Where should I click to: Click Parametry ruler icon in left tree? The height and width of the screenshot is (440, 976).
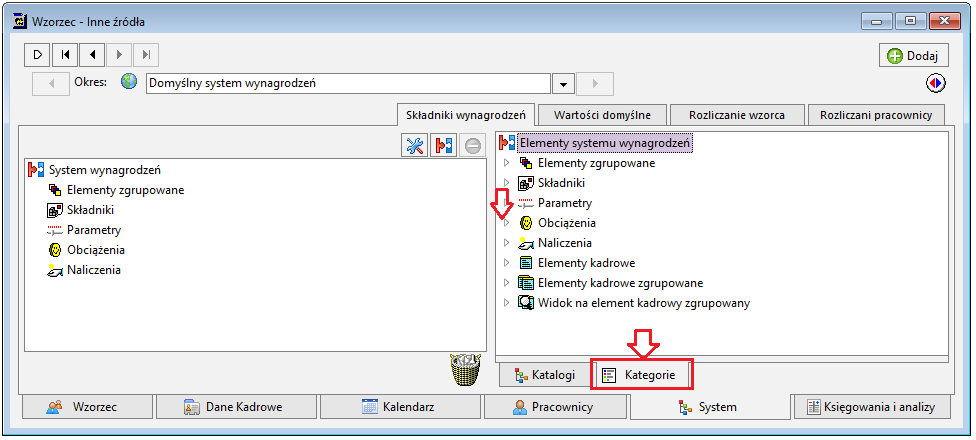[x=55, y=230]
